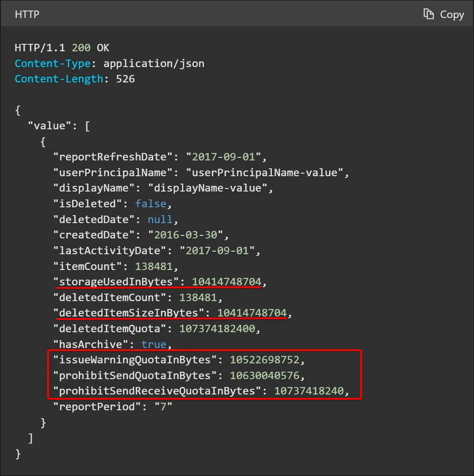Click the reportPeriod value "7"
The height and width of the screenshot is (476, 474).
[x=164, y=407]
